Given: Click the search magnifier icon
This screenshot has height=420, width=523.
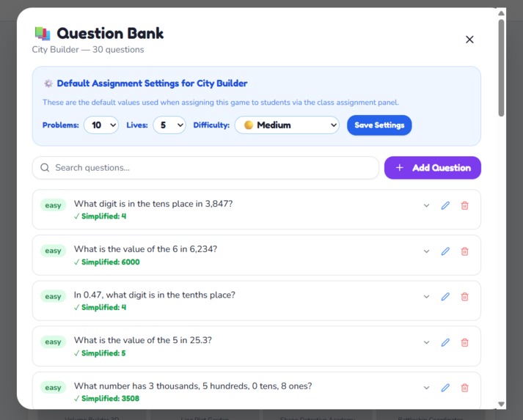Looking at the screenshot, I should (45, 167).
